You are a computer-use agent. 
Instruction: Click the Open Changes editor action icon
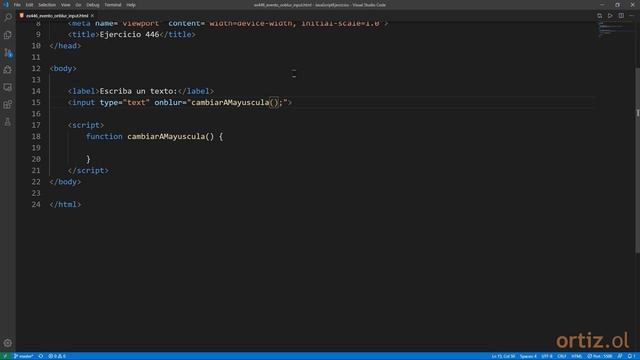coord(599,16)
